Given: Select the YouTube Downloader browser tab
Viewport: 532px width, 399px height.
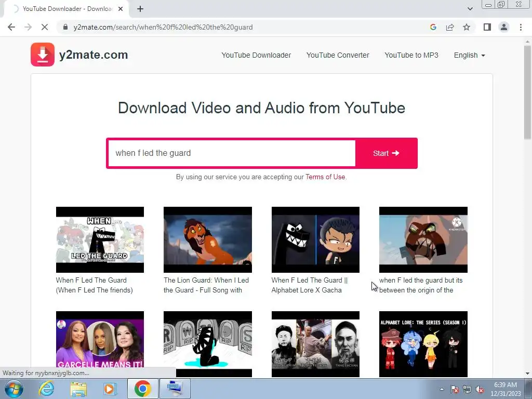Looking at the screenshot, I should [x=66, y=9].
